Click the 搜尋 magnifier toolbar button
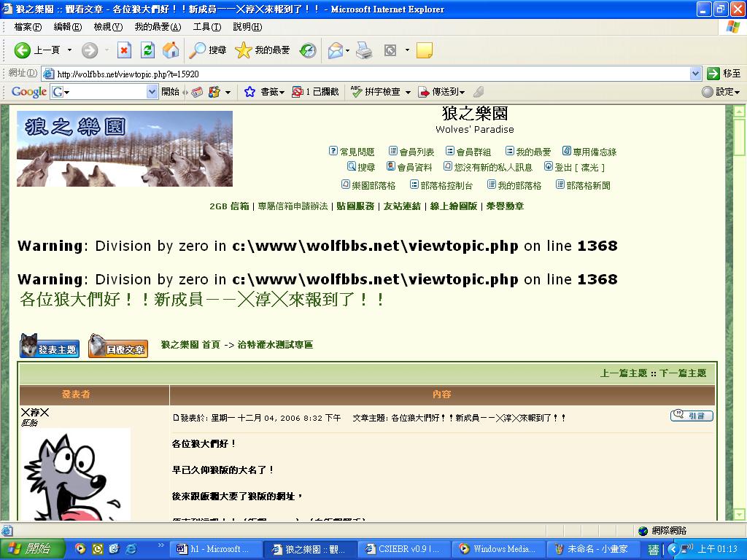The width and height of the screenshot is (747, 560). [x=208, y=50]
